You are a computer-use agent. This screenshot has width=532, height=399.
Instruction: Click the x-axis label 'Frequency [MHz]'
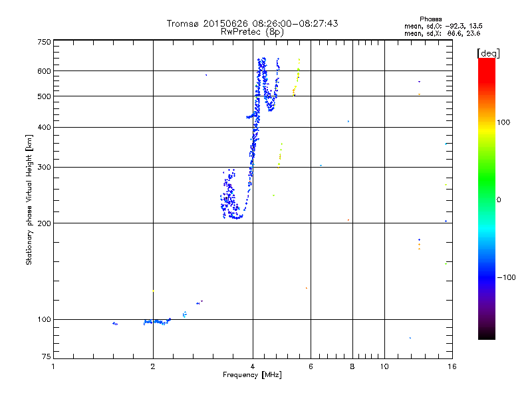pos(252,375)
